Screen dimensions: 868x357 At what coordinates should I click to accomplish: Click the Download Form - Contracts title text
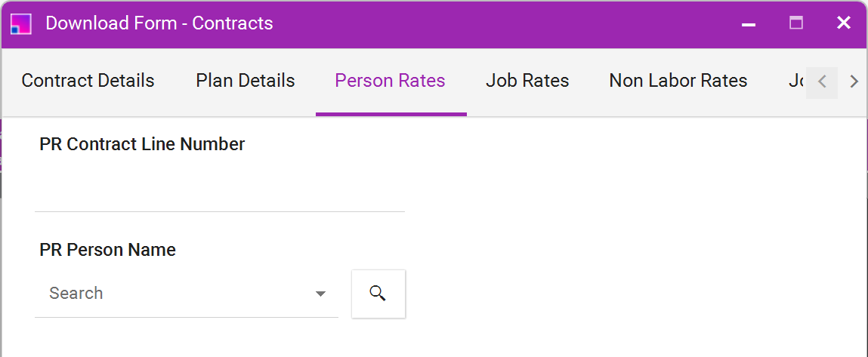(159, 24)
